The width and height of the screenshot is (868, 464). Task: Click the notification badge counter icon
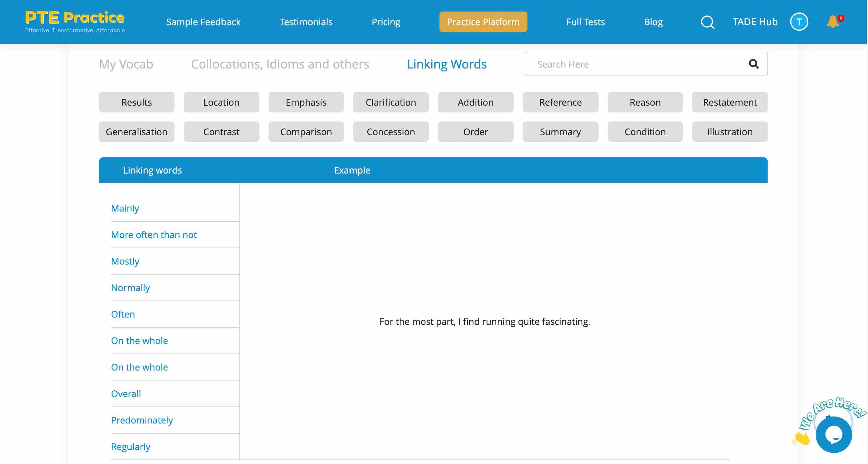click(839, 17)
